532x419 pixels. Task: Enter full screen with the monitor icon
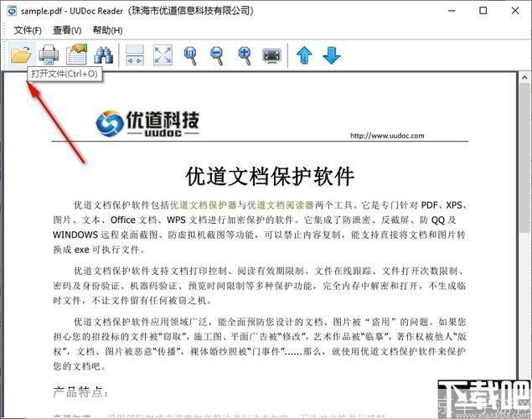(x=271, y=55)
